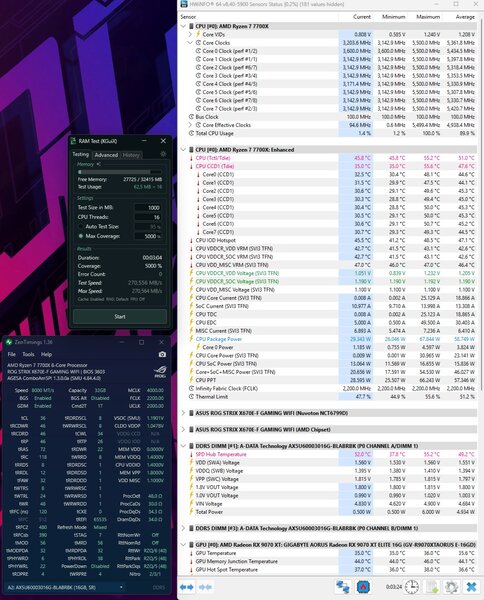Click the RAM Test app title icon
The height and width of the screenshot is (600, 484).
point(73,141)
